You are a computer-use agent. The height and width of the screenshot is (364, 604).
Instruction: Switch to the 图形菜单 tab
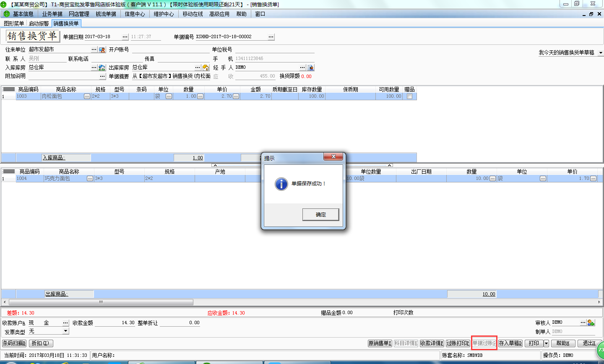point(14,23)
